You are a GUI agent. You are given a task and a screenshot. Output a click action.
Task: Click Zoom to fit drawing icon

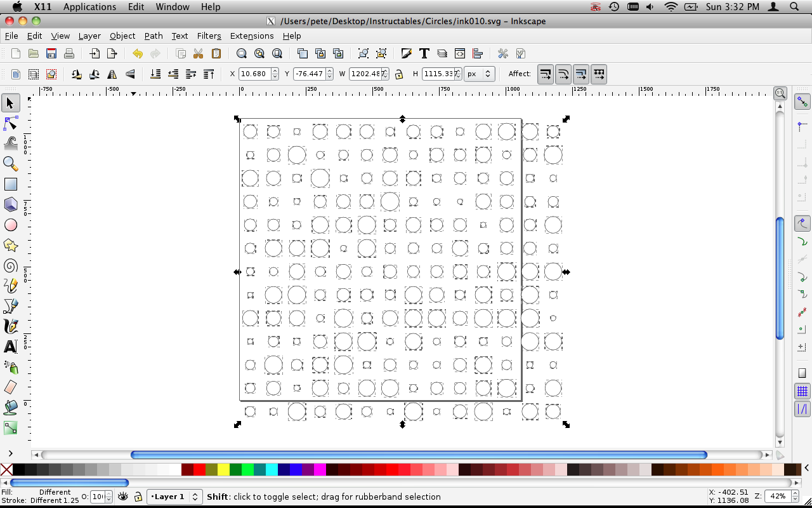point(259,53)
